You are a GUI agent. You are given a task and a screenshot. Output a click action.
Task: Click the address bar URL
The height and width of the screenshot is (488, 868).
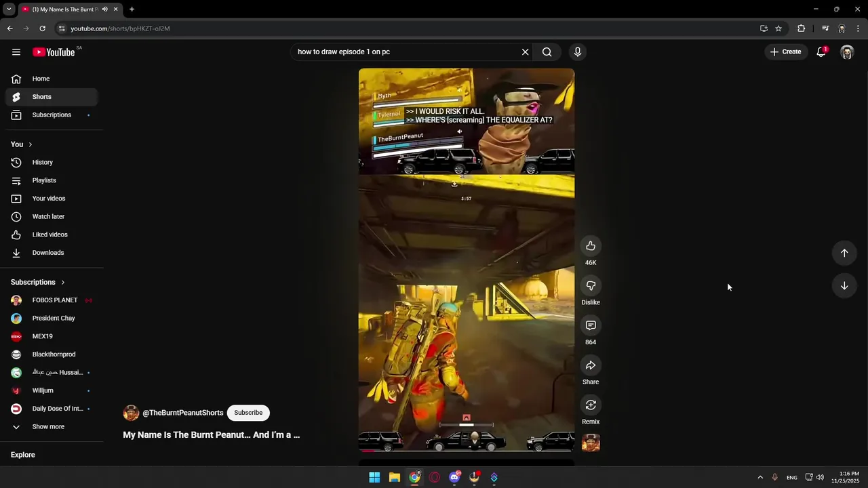(x=120, y=28)
